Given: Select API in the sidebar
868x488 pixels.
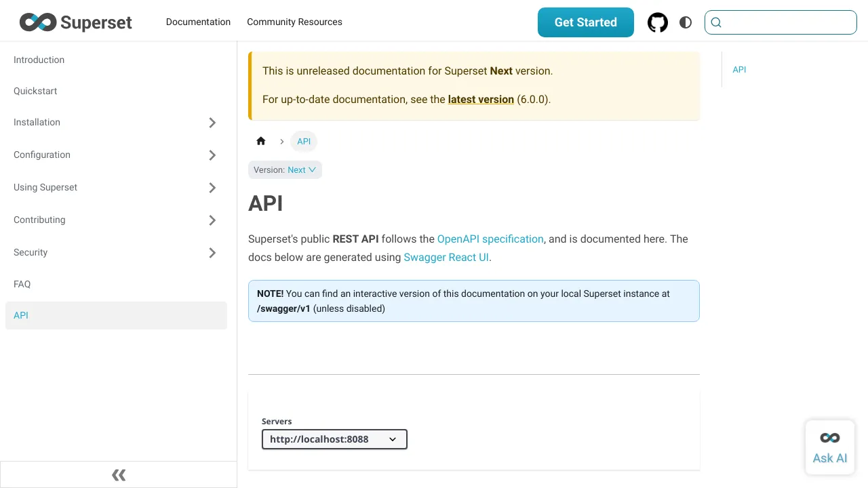Looking at the screenshot, I should coord(116,315).
